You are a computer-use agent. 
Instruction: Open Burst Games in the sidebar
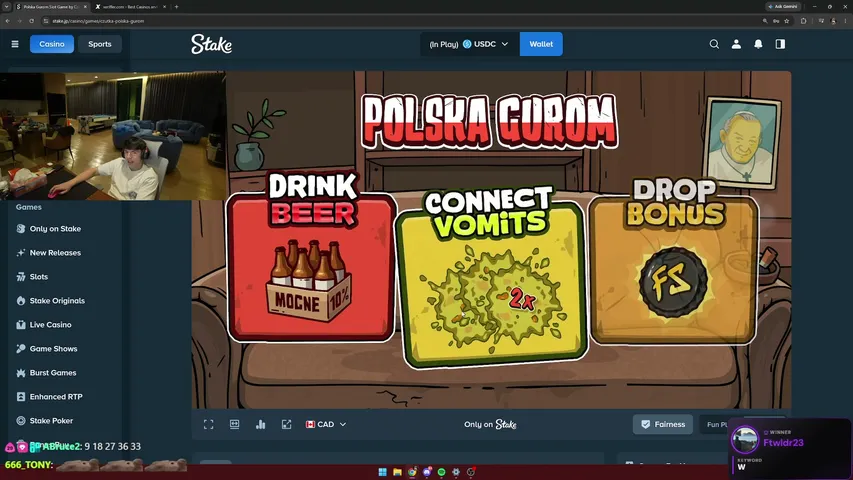(53, 373)
